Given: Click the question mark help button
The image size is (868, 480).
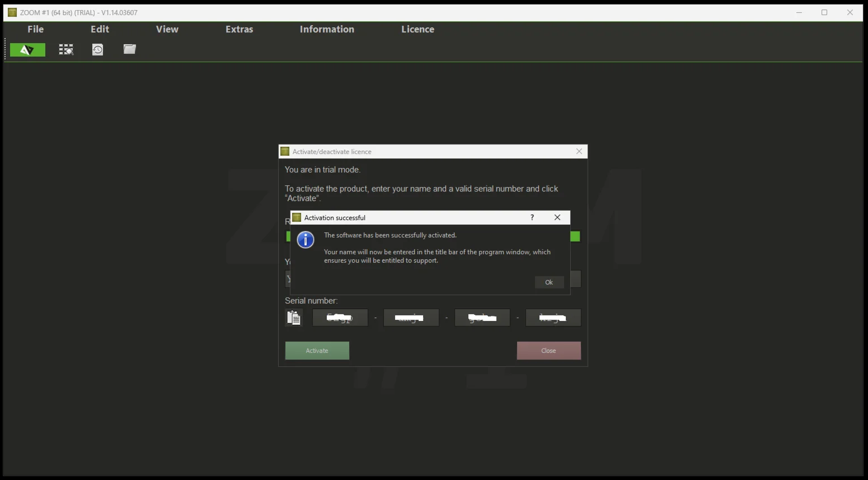Looking at the screenshot, I should point(532,217).
